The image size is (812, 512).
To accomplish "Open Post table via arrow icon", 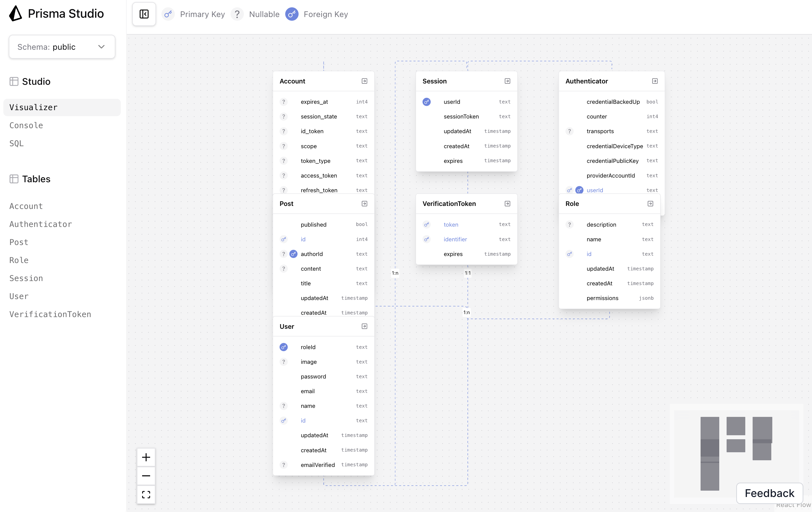I will tap(364, 204).
